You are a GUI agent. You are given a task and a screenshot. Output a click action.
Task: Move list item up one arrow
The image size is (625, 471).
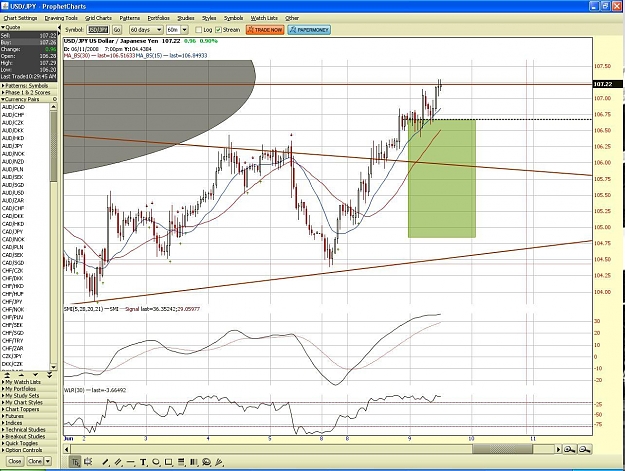click(21, 375)
